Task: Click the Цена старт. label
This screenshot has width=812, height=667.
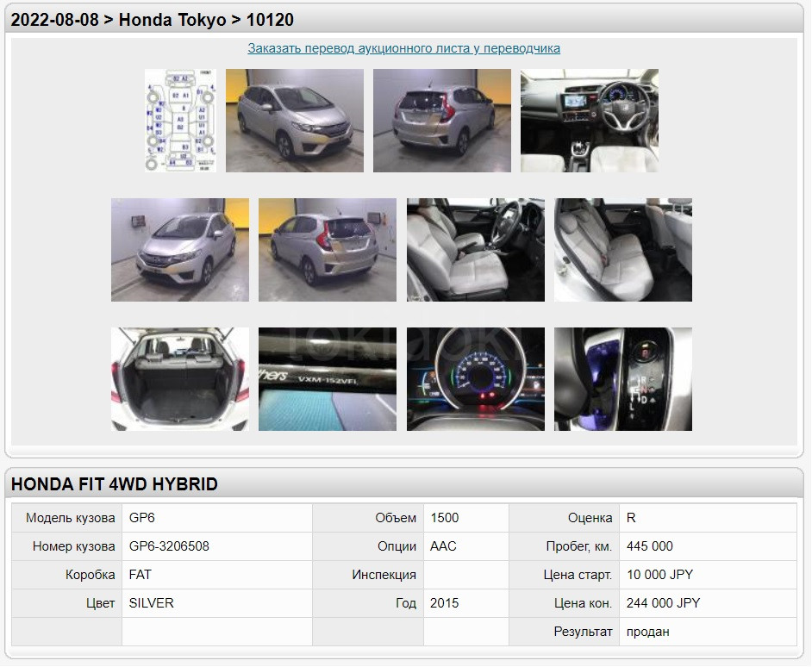Action: click(578, 575)
